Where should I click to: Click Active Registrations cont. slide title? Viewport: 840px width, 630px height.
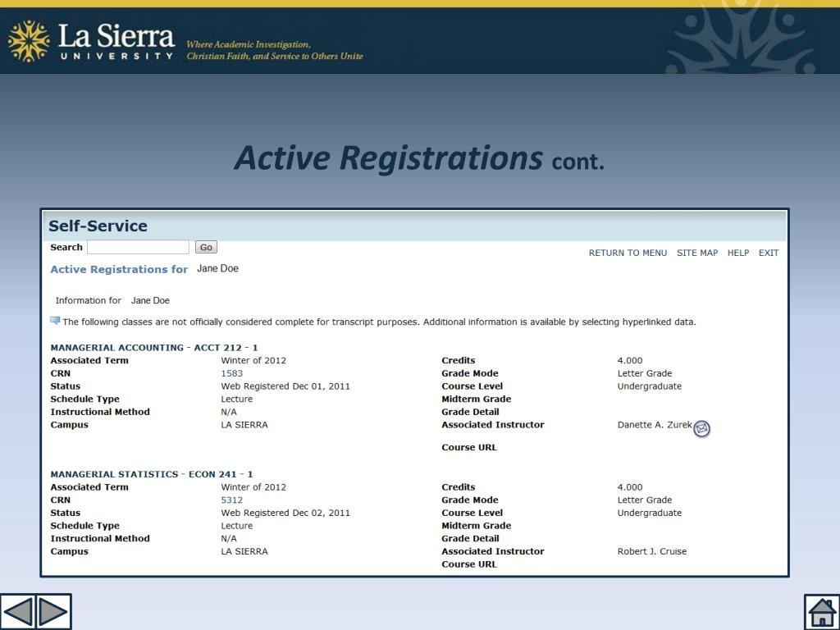coord(419,159)
